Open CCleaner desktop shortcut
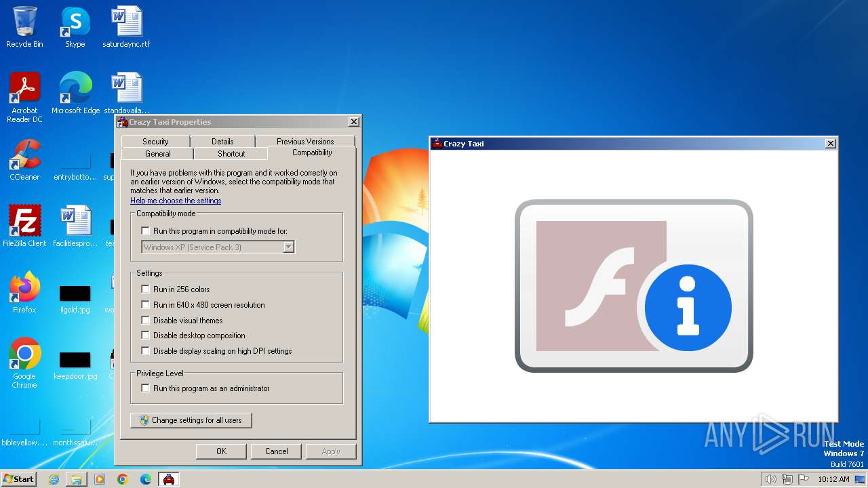868x488 pixels. coord(24,160)
